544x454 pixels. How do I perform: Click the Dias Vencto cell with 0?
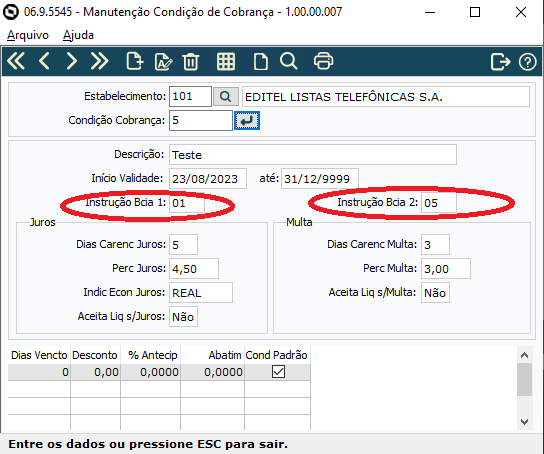(39, 372)
